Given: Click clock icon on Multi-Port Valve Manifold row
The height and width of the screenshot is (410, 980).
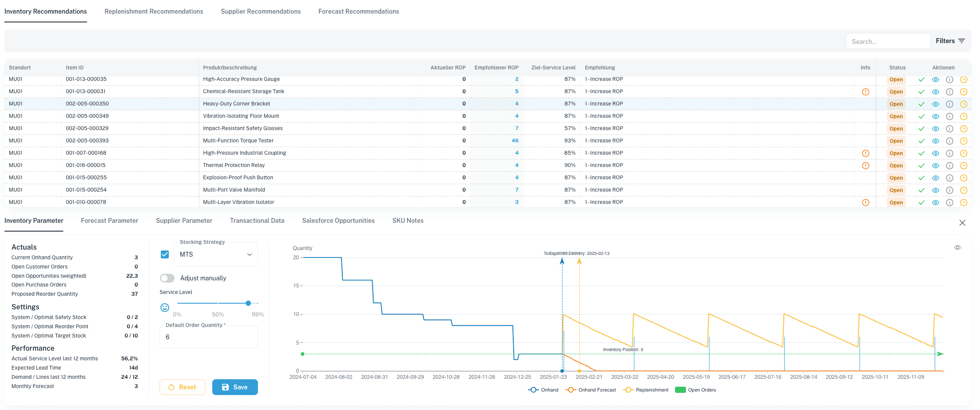Looking at the screenshot, I should 963,190.
